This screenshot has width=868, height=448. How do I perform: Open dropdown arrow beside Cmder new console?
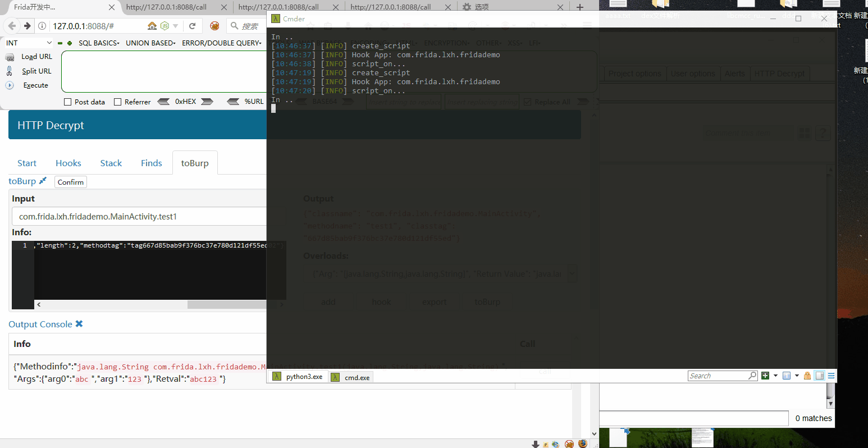click(x=775, y=376)
